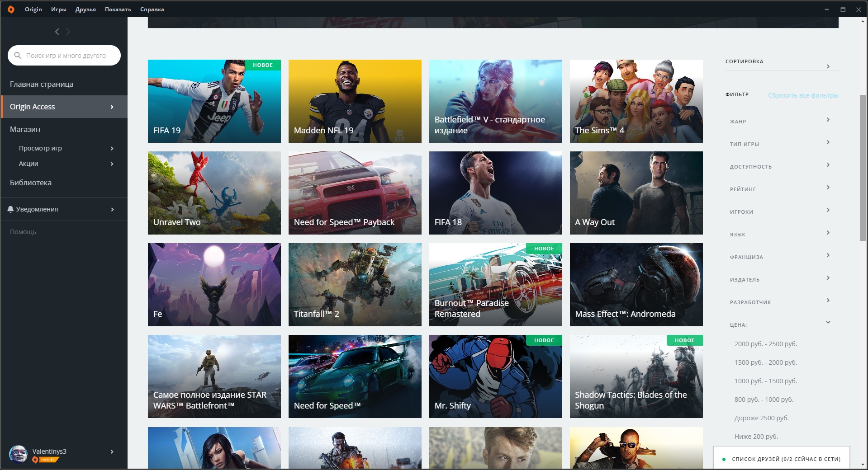Open the Titanfall 2 tile
Viewport: 868px width, 470px height.
355,285
